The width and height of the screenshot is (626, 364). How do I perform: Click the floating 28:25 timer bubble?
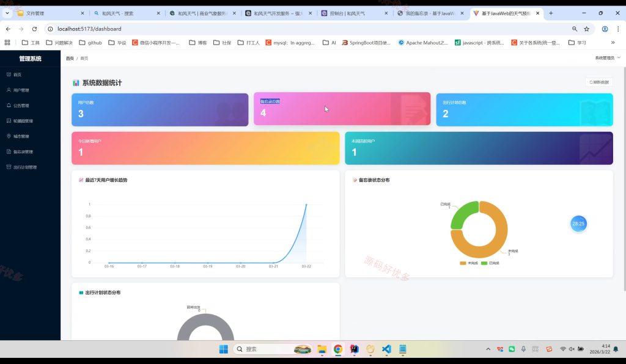[578, 224]
